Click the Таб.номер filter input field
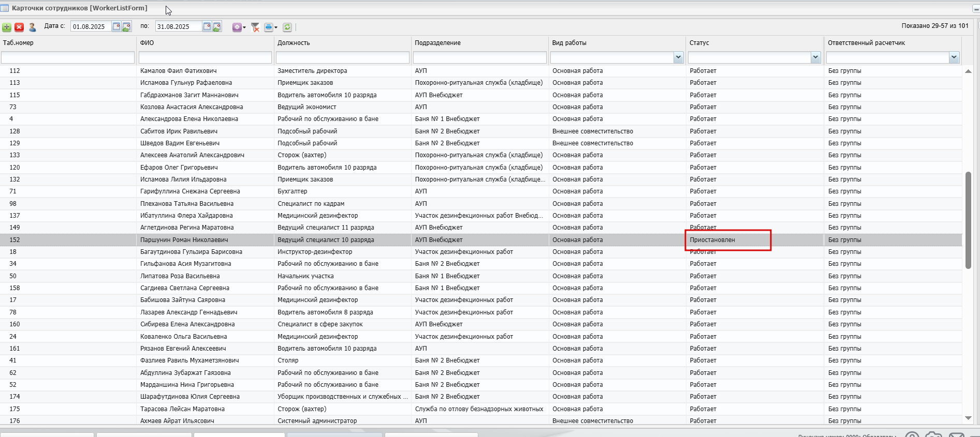The height and width of the screenshot is (437, 980). [68, 58]
